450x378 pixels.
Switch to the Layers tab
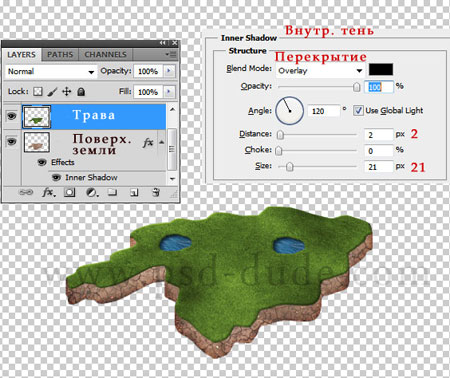(21, 54)
